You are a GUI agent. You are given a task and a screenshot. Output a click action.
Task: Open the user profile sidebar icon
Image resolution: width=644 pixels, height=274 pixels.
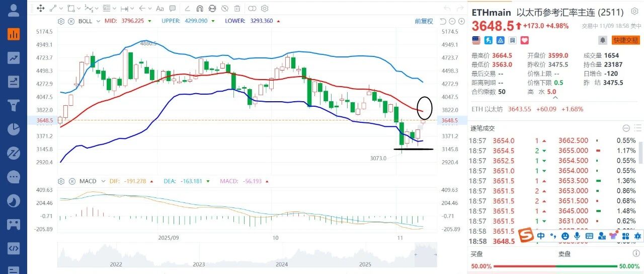(x=14, y=10)
